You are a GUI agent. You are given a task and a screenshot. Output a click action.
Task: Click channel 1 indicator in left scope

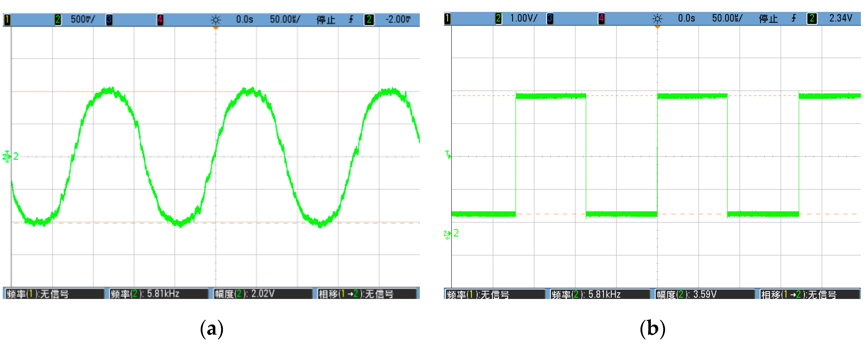(7, 19)
